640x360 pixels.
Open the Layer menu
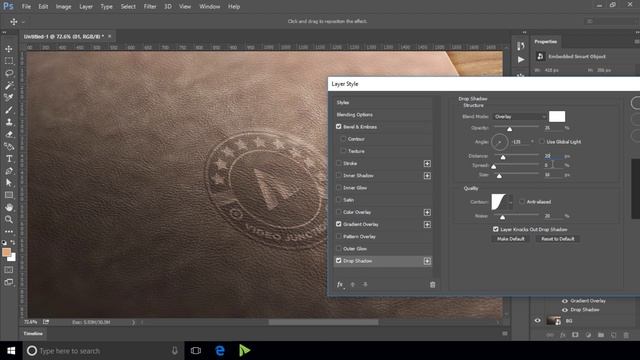point(86,7)
